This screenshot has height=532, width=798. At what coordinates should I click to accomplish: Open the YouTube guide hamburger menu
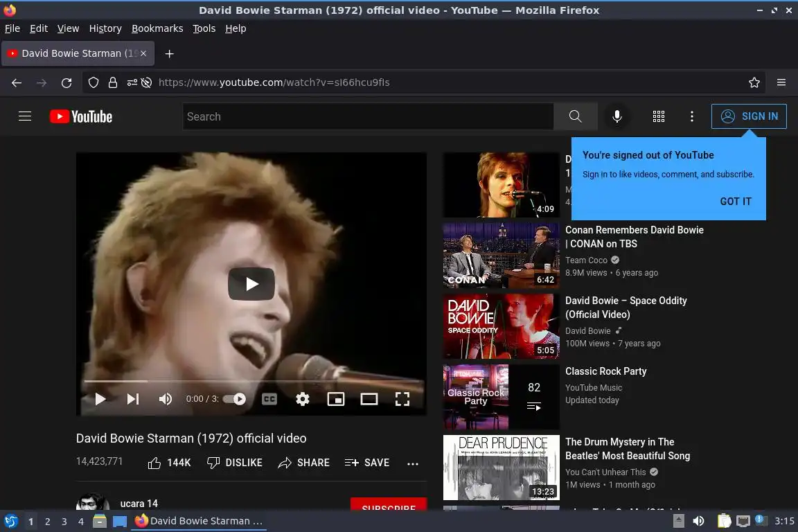pos(25,116)
